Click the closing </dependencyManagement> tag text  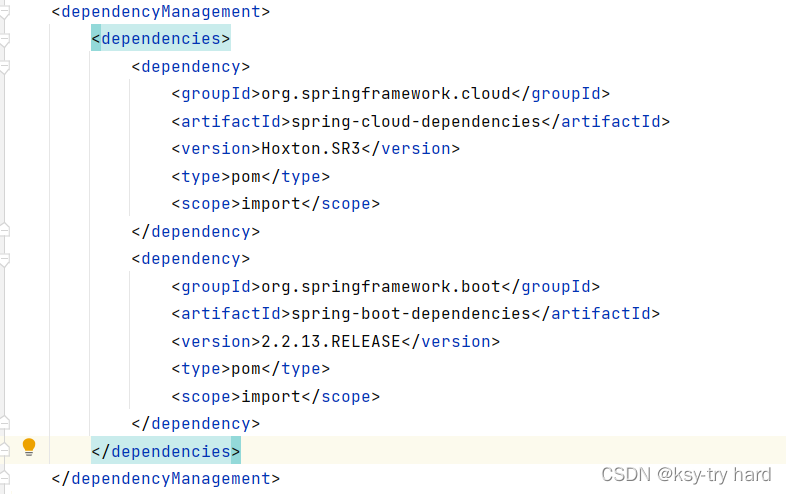pos(165,478)
